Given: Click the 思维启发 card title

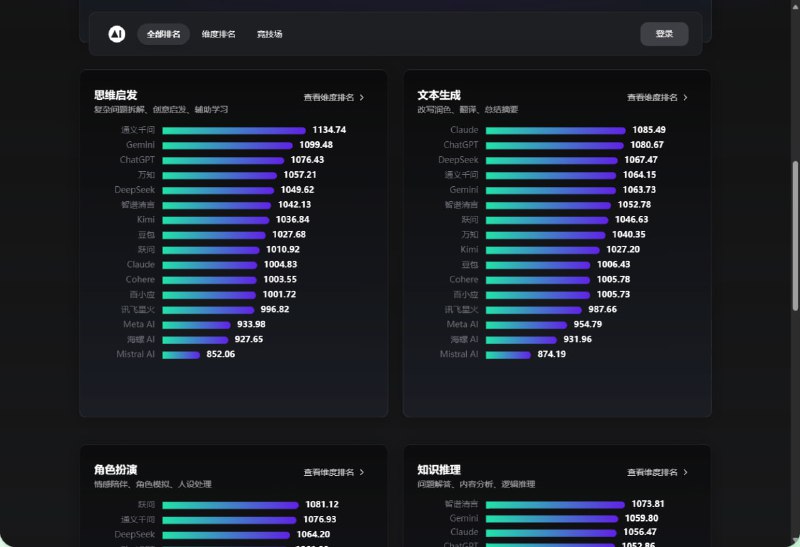Looking at the screenshot, I should (x=115, y=95).
